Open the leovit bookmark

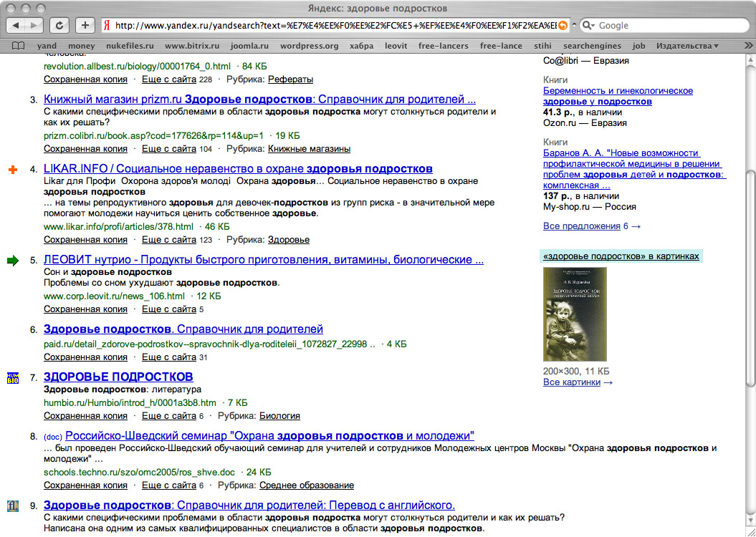396,46
